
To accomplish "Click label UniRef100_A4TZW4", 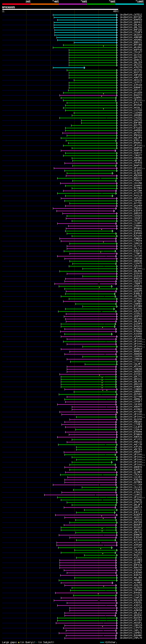I will [131, 191].
